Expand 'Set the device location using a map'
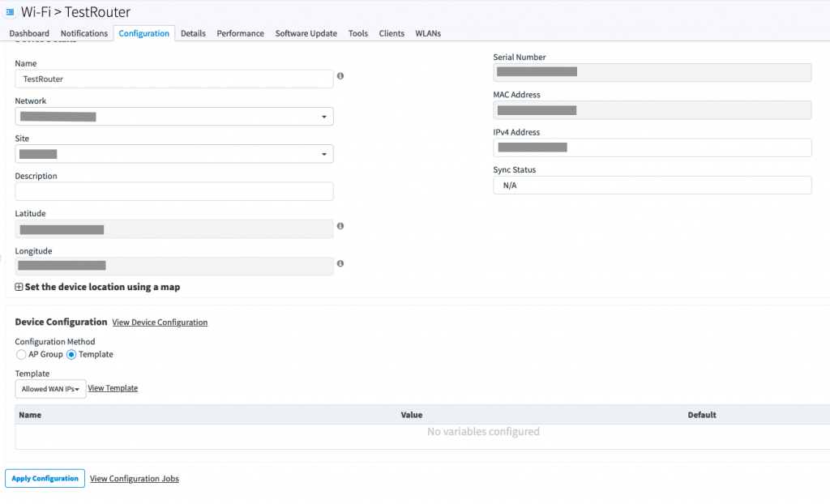This screenshot has height=504, width=830. 19,287
